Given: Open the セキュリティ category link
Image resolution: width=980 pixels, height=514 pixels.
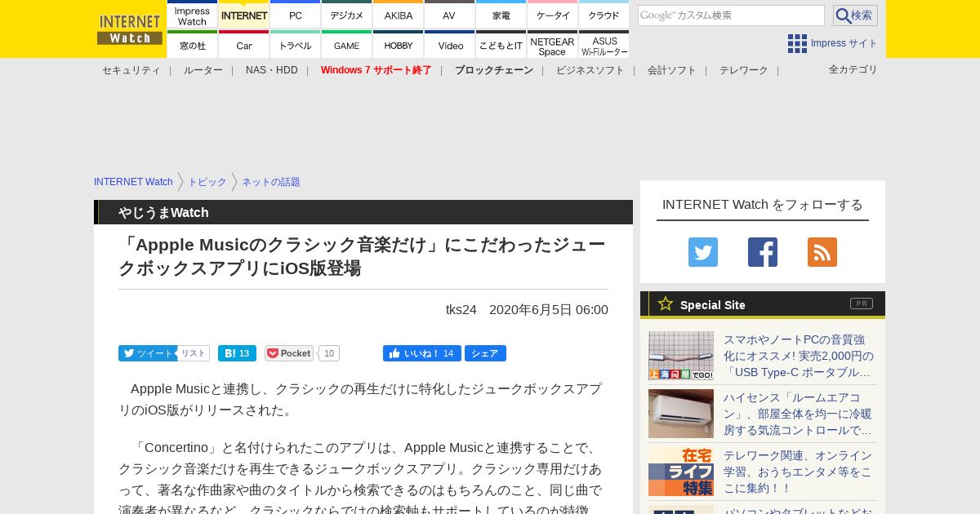Looking at the screenshot, I should pyautogui.click(x=131, y=70).
